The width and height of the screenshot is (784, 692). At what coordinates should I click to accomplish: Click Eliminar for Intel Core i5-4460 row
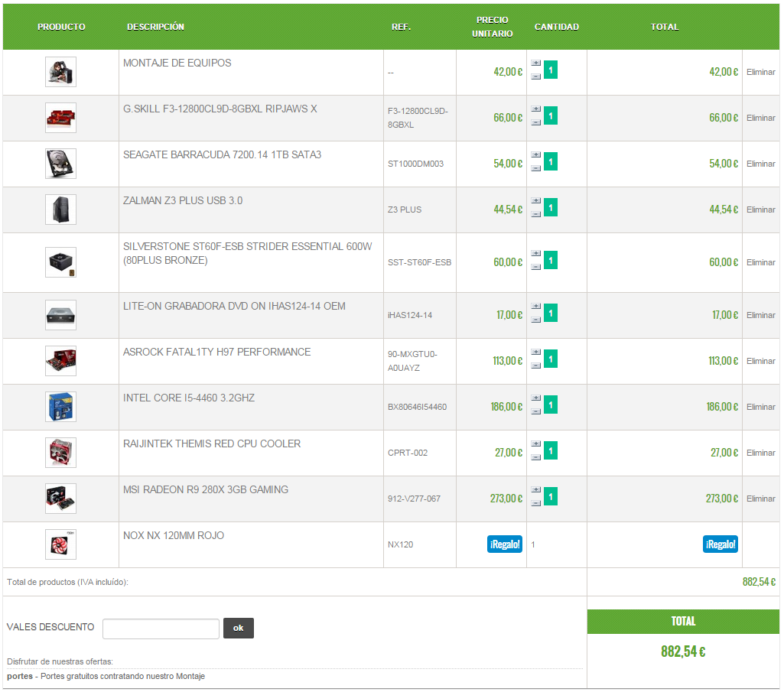click(x=761, y=408)
